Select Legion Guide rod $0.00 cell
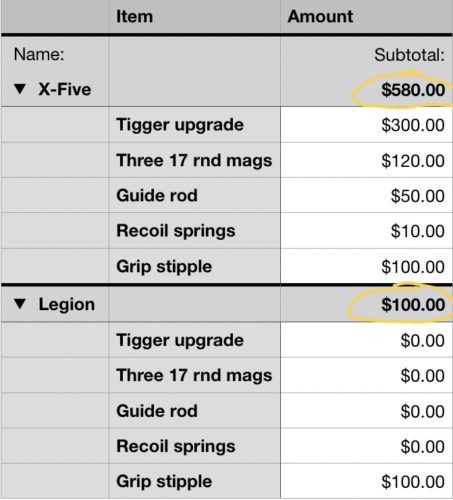This screenshot has width=453, height=500. coord(367,411)
